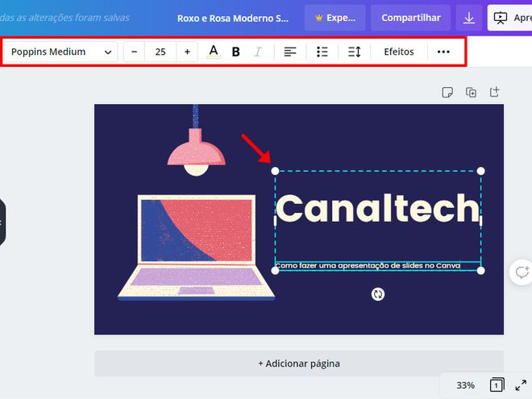Image resolution: width=532 pixels, height=399 pixels.
Task: Click the rotate handle below text group
Action: coord(377,294)
